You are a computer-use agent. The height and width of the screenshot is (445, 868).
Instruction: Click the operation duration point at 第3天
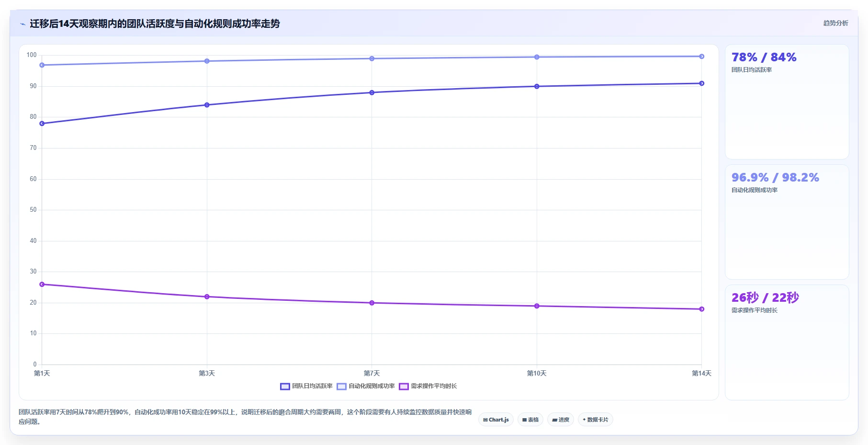tap(207, 297)
